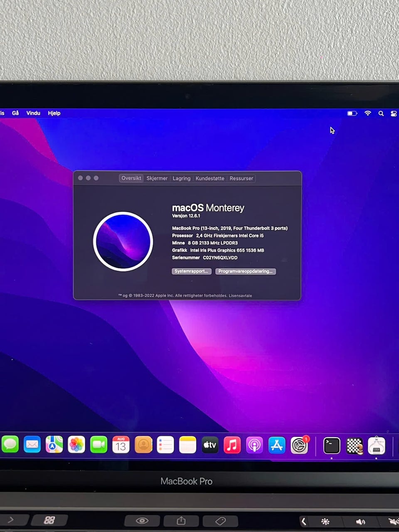Open the Notes app icon
The width and height of the screenshot is (399, 532).
coord(187,445)
